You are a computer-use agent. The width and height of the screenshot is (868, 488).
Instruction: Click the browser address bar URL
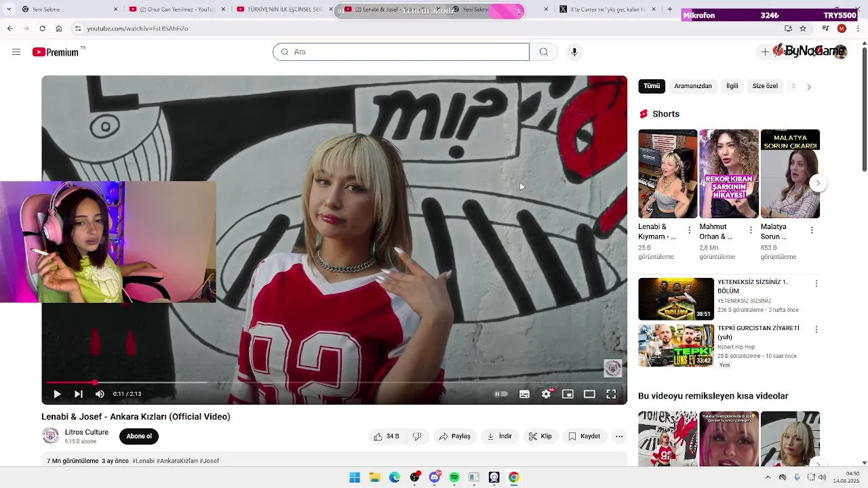[137, 28]
